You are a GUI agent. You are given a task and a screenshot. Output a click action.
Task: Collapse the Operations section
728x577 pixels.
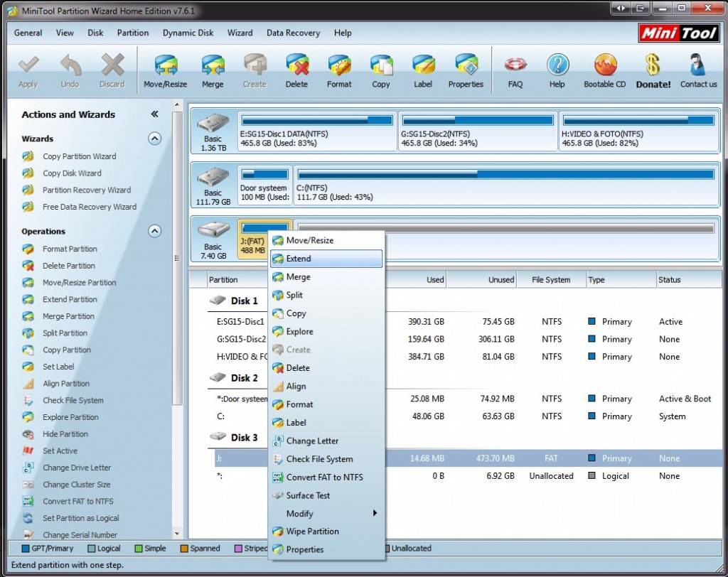point(154,231)
